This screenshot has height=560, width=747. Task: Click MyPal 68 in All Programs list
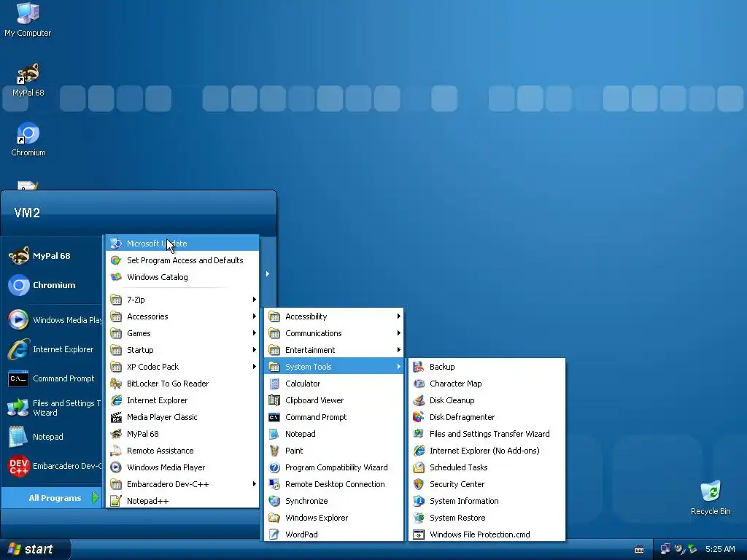coord(182,434)
